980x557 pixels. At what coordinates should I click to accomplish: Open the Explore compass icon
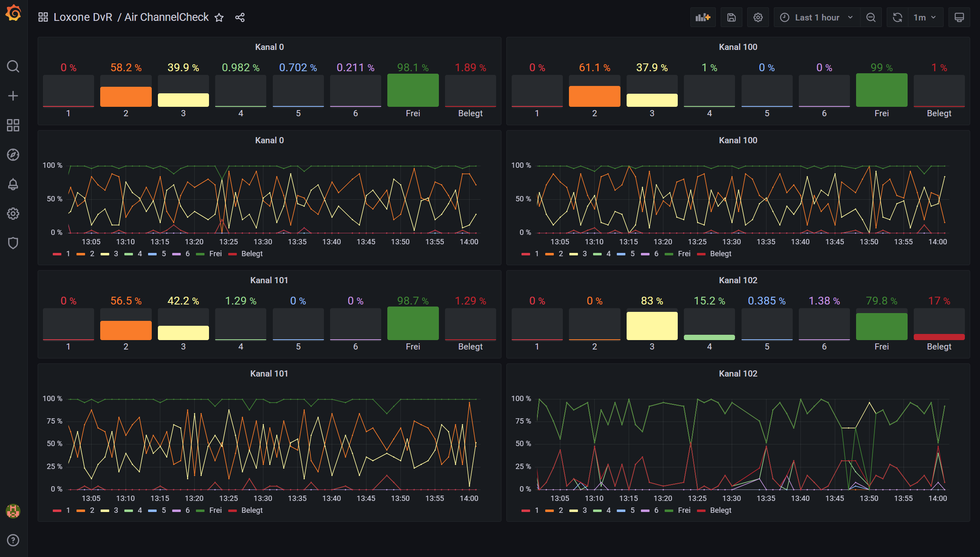13,155
